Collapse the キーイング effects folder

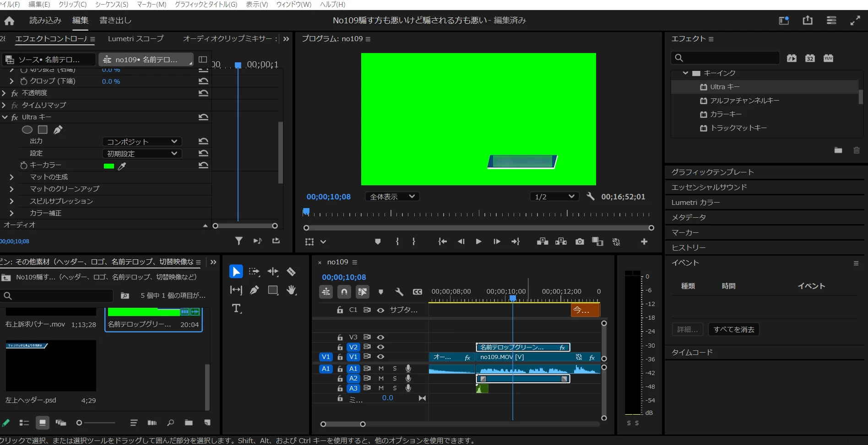click(x=685, y=73)
